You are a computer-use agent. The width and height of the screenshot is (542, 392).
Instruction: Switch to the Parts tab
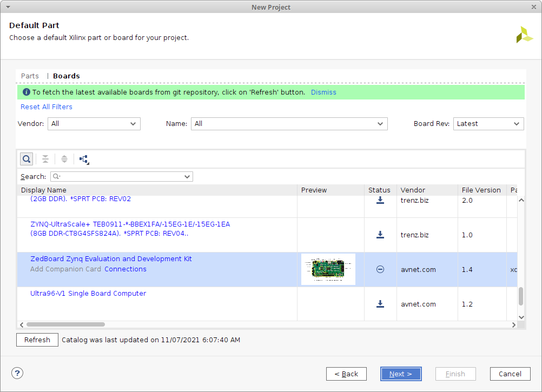[x=30, y=76]
